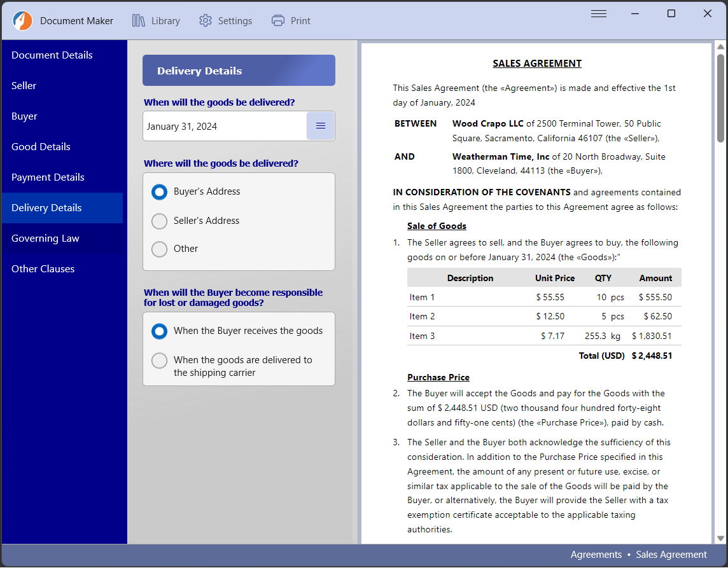Click the Item 2 row description

click(422, 317)
